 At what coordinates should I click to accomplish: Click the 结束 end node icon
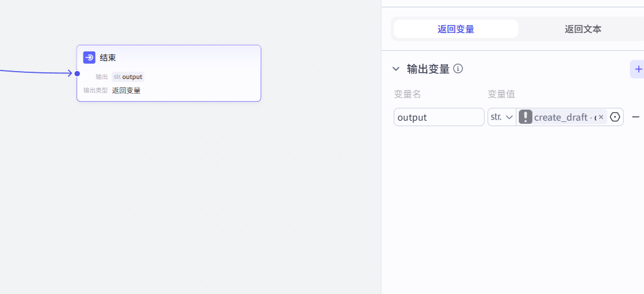coord(90,58)
